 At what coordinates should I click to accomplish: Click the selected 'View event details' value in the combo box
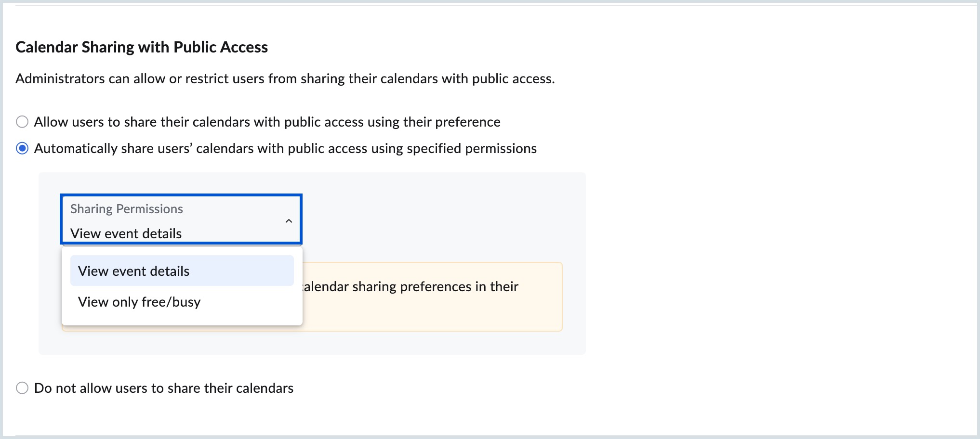[126, 233]
